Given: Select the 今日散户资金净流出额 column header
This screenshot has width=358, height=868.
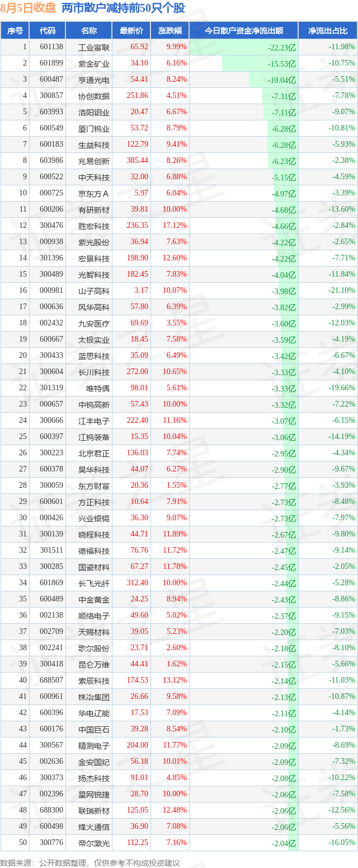Looking at the screenshot, I should pos(243,30).
